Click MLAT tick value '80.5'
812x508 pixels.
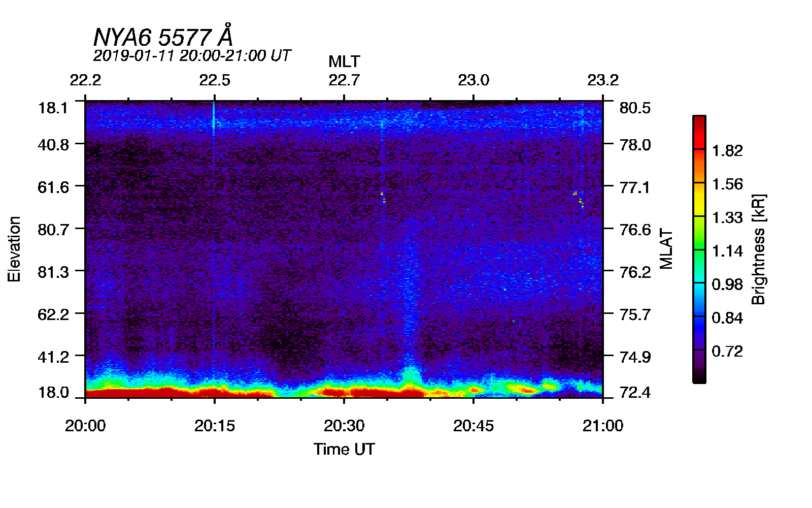(x=635, y=108)
